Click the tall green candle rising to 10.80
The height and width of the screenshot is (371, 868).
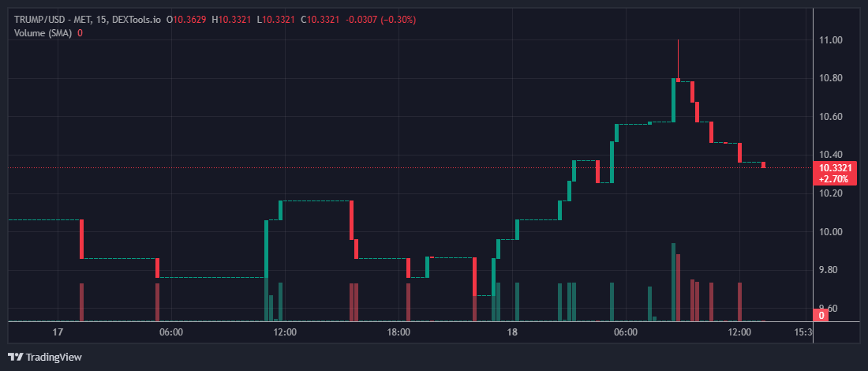tap(674, 100)
